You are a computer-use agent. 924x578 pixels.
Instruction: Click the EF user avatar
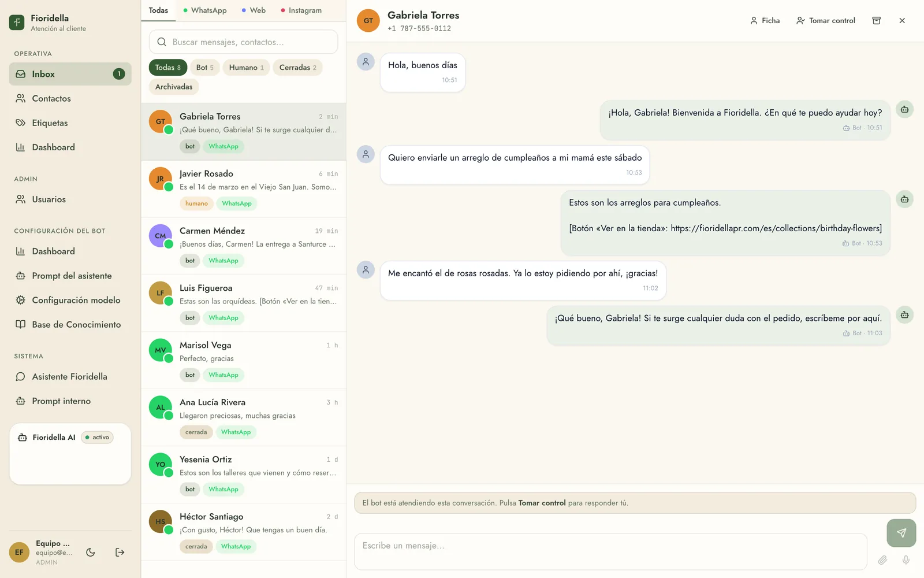tap(19, 552)
